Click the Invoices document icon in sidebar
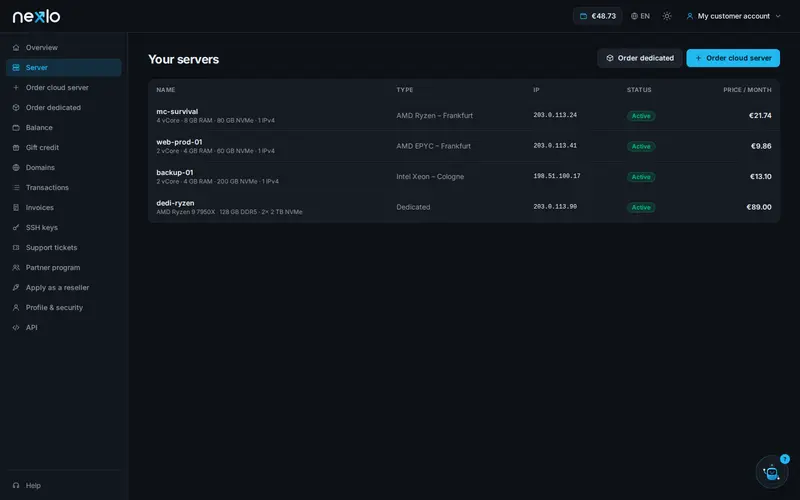800x500 pixels. click(16, 208)
